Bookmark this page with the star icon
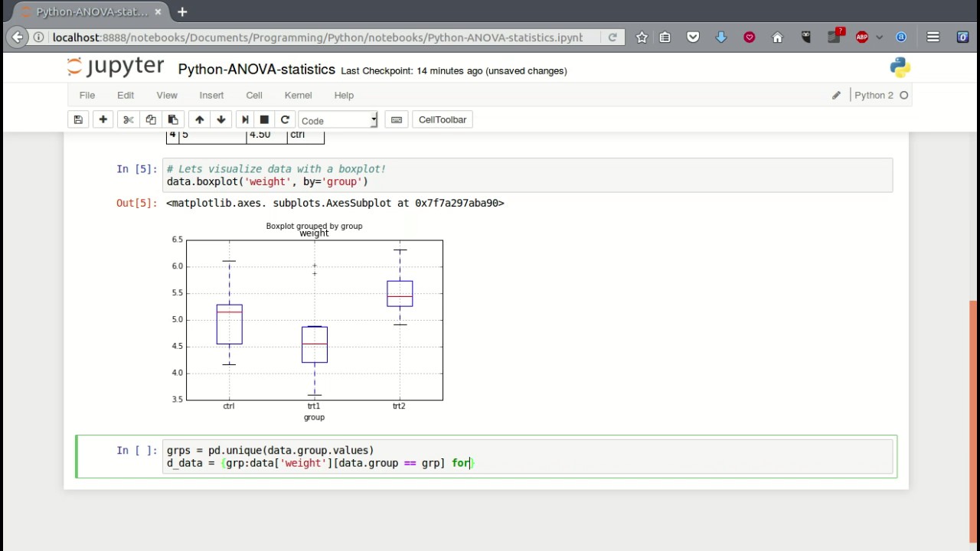 642,37
